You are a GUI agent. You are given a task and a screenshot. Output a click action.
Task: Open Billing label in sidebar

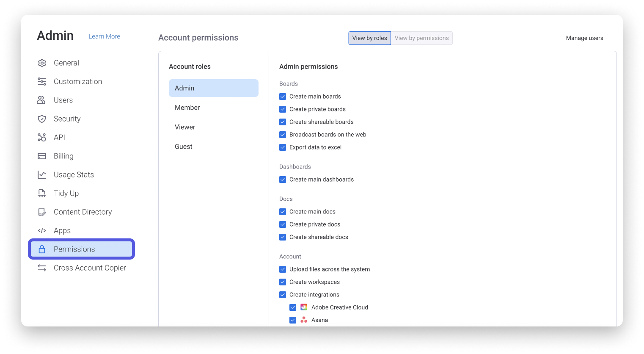pyautogui.click(x=64, y=156)
